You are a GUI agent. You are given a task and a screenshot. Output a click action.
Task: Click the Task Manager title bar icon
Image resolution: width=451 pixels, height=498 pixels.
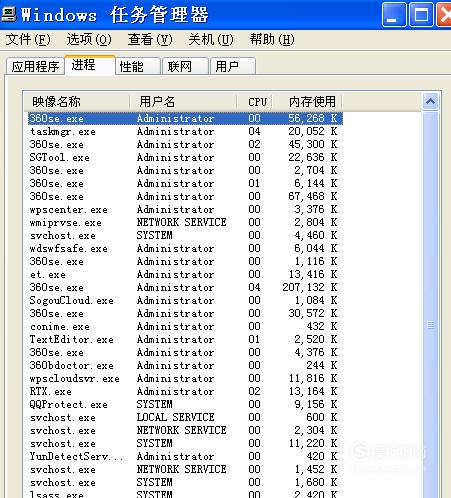coord(8,14)
